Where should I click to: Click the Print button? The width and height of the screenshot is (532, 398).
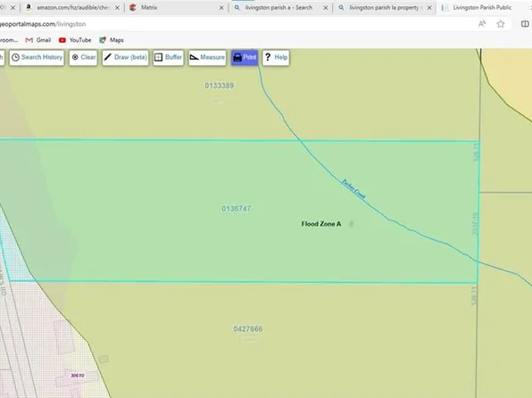coord(245,57)
